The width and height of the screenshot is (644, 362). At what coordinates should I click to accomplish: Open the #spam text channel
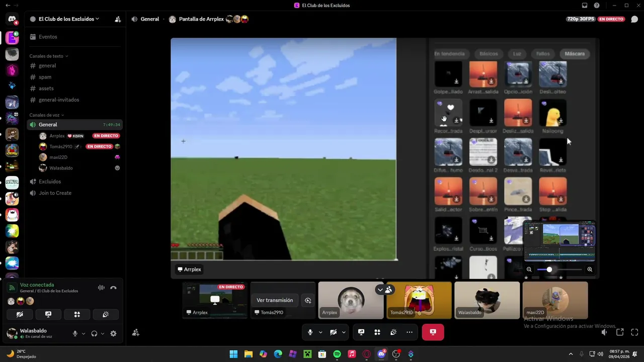click(x=74, y=77)
